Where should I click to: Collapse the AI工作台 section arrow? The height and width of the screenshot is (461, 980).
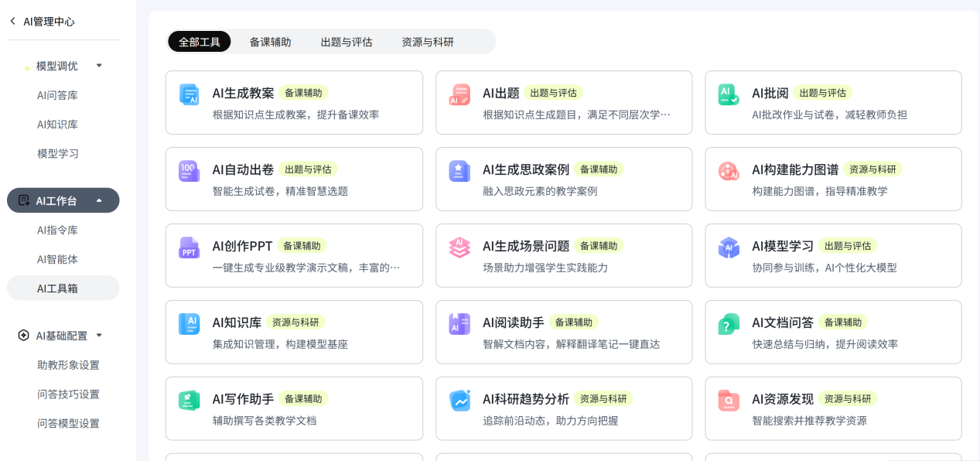click(99, 200)
